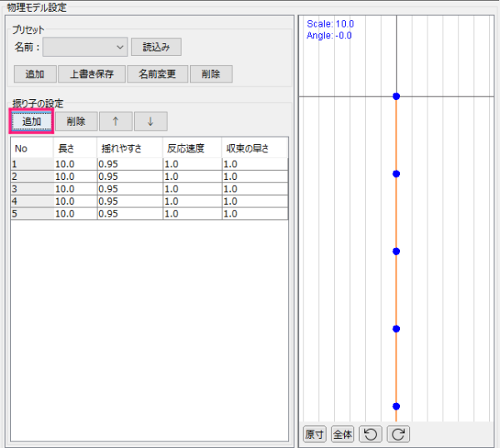Select row 2 number cell
The height and width of the screenshot is (448, 500).
(x=32, y=177)
